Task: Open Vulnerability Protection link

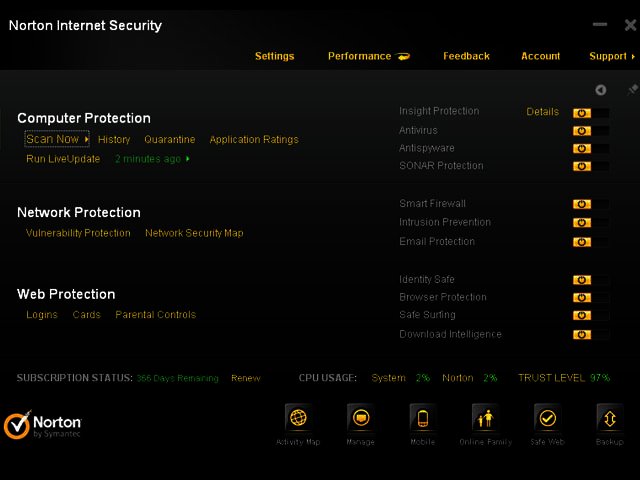Action: click(x=78, y=233)
